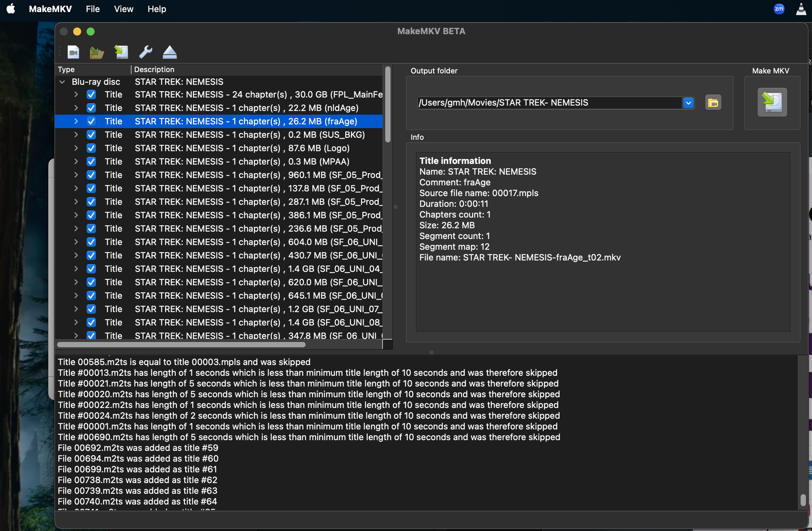The width and height of the screenshot is (812, 531).
Task: Select the 1.2 GB SF_06_UNI_07 title
Action: click(219, 309)
